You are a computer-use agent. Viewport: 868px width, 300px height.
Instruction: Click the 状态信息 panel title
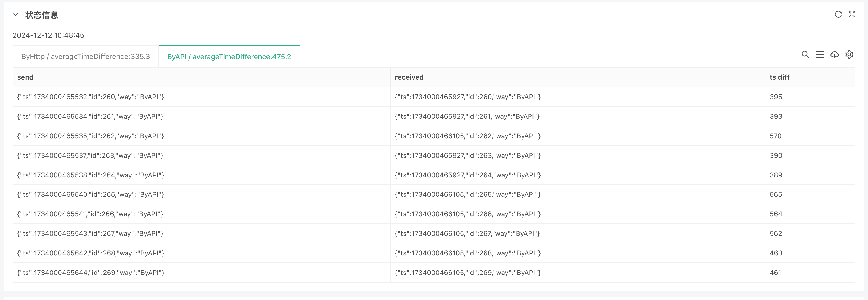[x=41, y=15]
